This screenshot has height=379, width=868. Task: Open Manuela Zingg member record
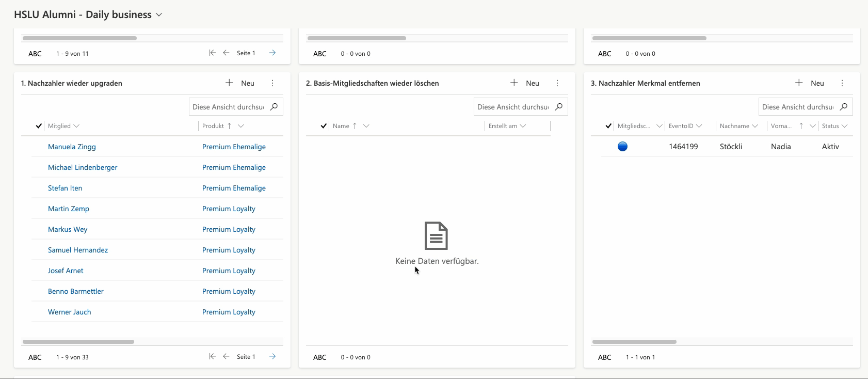pos(72,147)
